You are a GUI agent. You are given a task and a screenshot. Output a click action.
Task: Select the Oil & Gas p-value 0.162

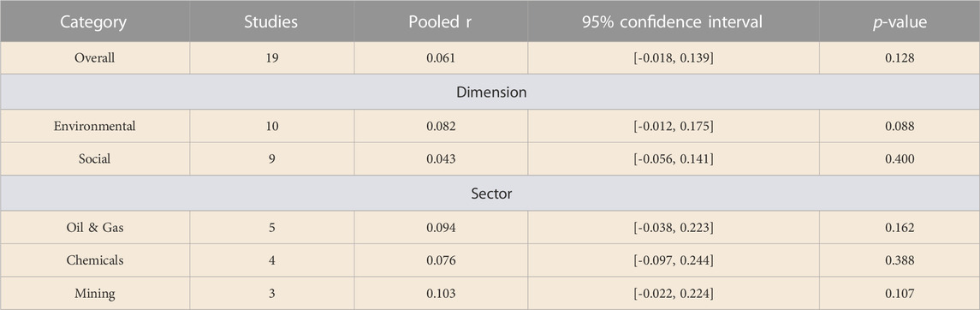coord(900,228)
